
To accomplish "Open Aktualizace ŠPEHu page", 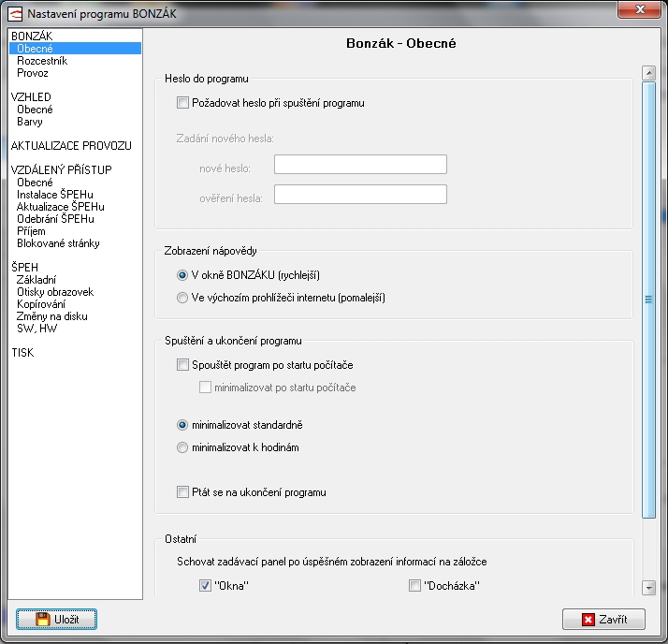I will tap(61, 207).
